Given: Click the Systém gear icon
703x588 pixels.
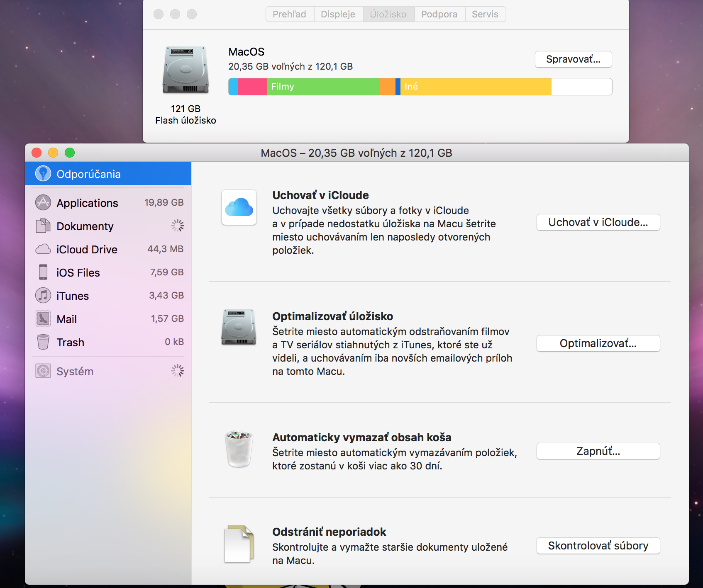Looking at the screenshot, I should pos(43,371).
